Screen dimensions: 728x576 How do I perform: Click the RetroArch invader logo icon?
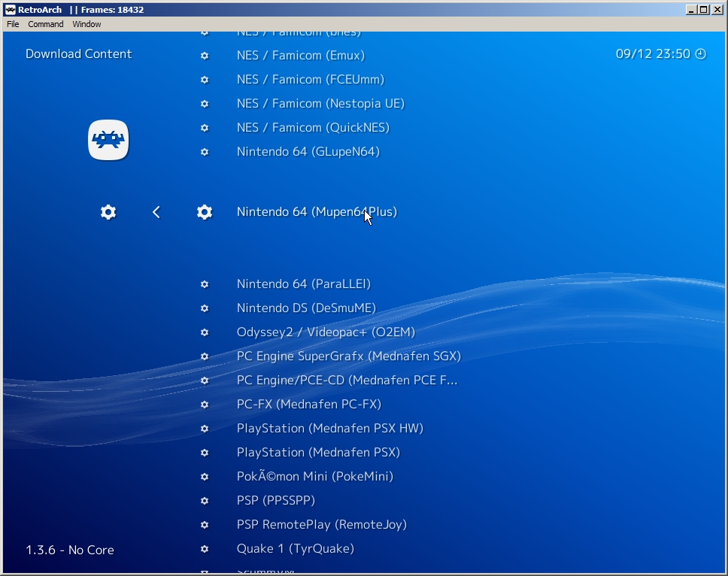coord(108,140)
